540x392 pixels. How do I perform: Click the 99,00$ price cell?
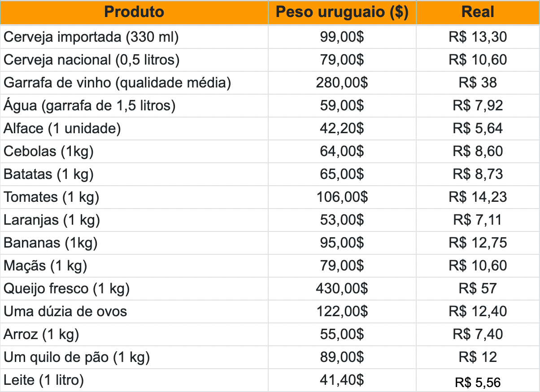[x=342, y=37]
